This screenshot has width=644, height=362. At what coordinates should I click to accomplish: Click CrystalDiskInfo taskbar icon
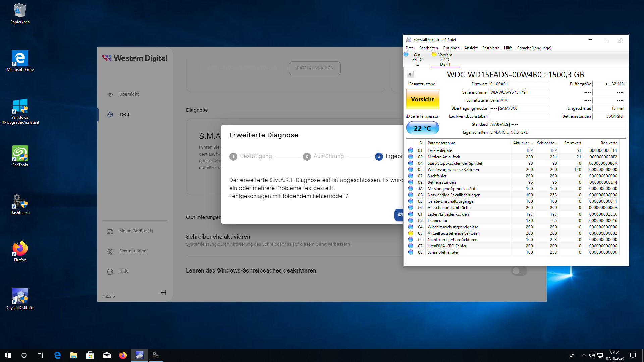(139, 355)
